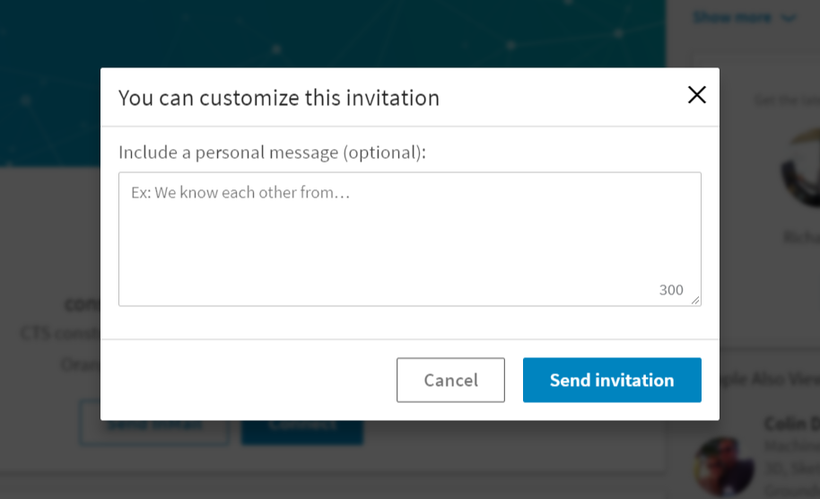
Task: Click the 'People Also Viewed' section heading
Action: point(770,379)
